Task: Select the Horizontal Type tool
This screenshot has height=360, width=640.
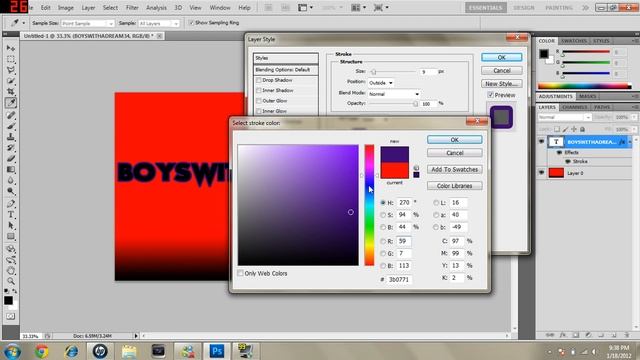Action: (x=11, y=214)
